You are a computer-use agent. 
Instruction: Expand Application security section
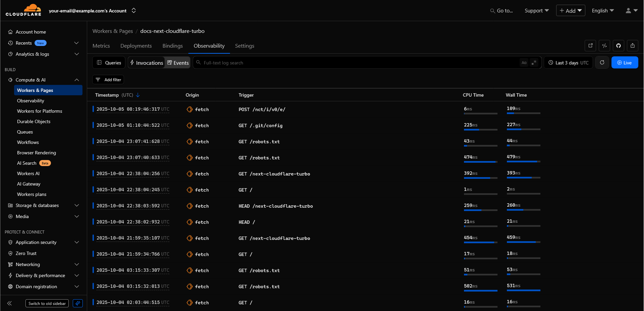76,242
